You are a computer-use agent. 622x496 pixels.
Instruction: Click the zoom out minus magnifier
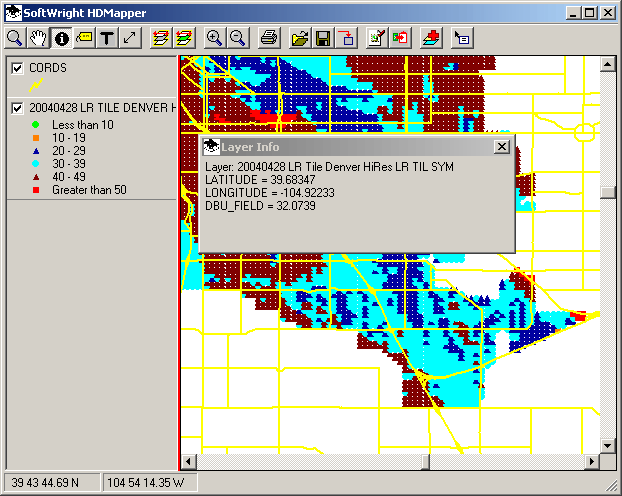click(238, 38)
